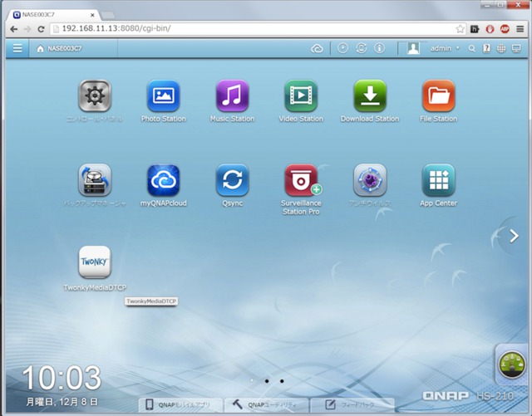This screenshot has width=532, height=416.
Task: Launch TwonkyMediaDTCP app
Action: [95, 262]
